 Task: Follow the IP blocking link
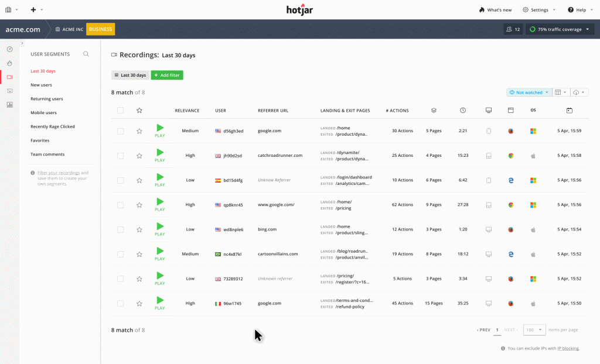pos(568,348)
